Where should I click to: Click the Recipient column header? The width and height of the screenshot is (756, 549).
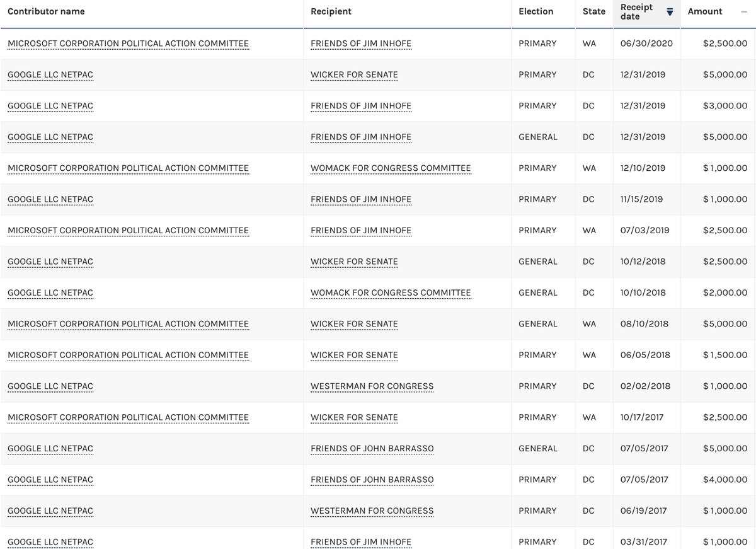(x=331, y=11)
